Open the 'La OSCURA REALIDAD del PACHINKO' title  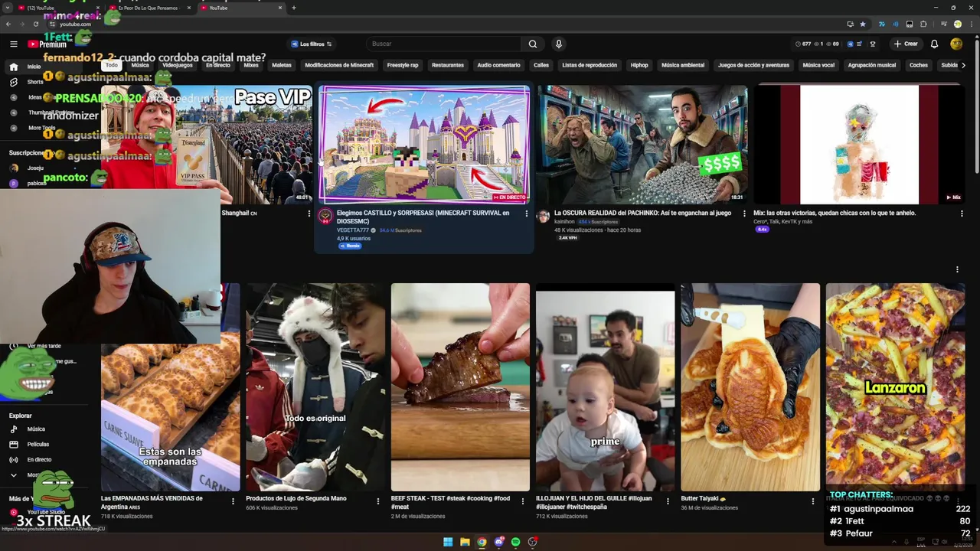pyautogui.click(x=642, y=213)
